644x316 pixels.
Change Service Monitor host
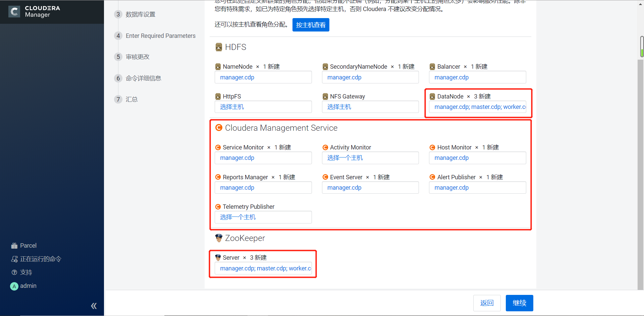tap(263, 158)
